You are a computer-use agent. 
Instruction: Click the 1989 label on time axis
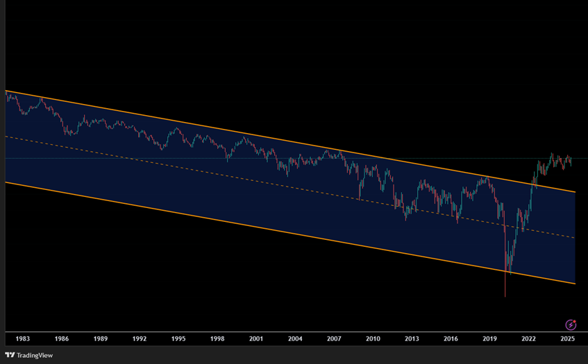pyautogui.click(x=101, y=338)
